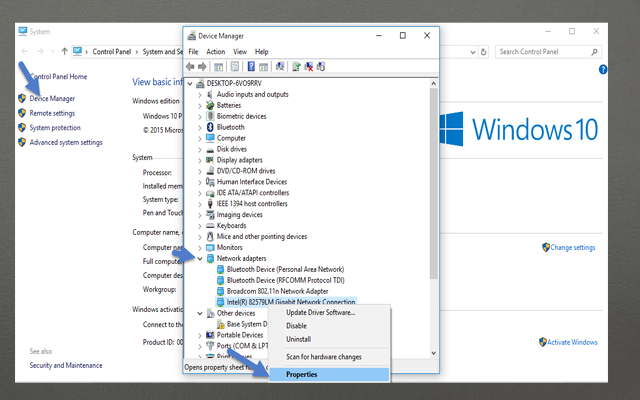This screenshot has width=640, height=400.
Task: Collapse the Network adapters category
Action: coord(200,258)
